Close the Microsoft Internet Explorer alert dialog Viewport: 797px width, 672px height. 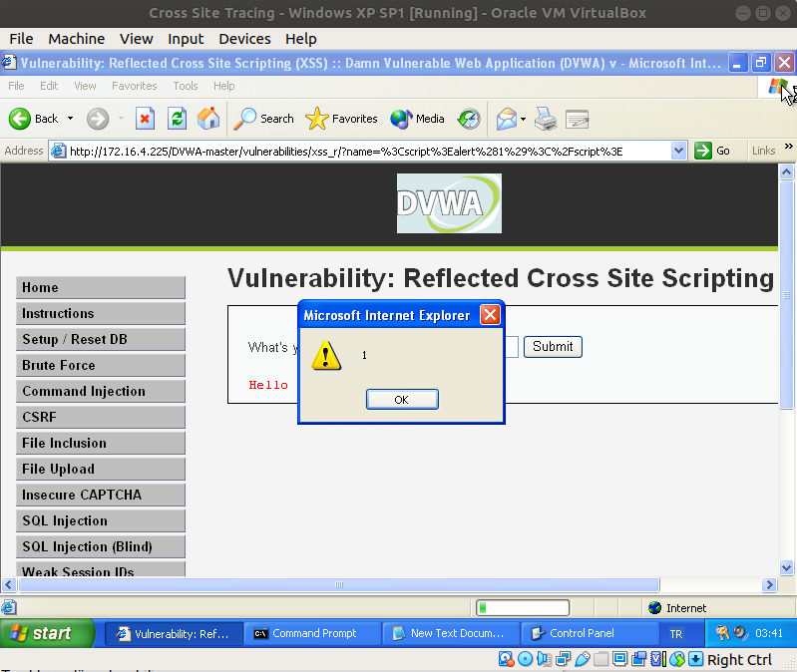(490, 315)
